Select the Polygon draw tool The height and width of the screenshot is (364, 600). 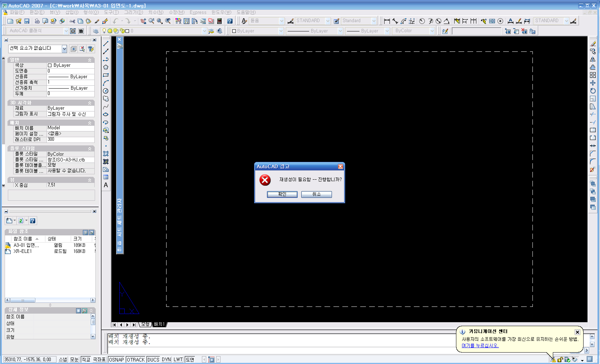point(106,67)
